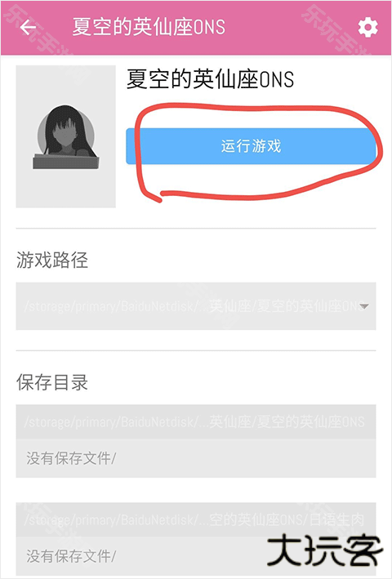Click the 游戏路径 section label

(52, 260)
